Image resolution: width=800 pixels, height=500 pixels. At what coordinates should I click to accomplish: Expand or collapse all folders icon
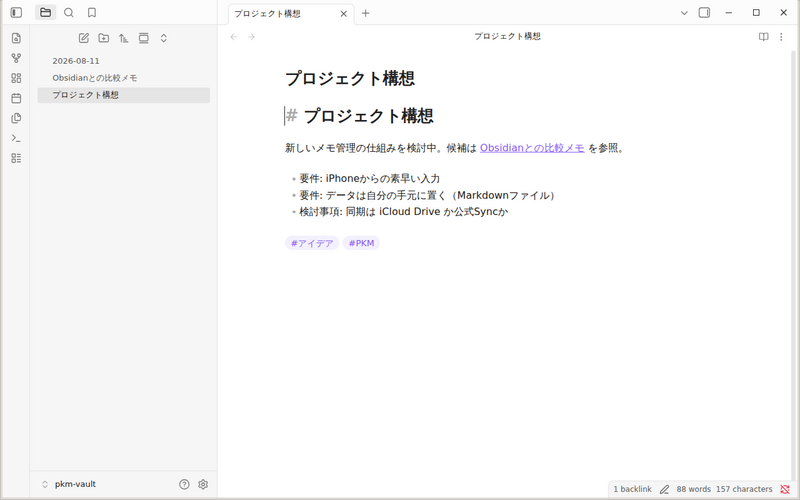[x=164, y=38]
